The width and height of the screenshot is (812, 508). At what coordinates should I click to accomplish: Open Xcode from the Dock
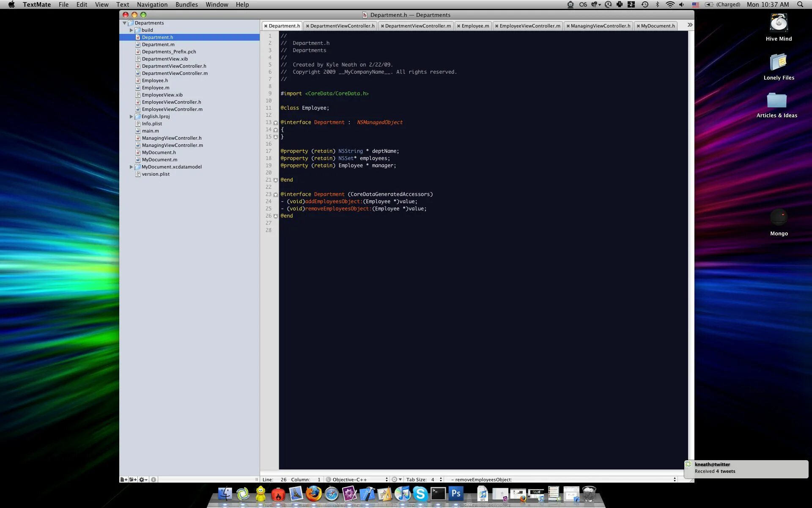pyautogui.click(x=367, y=494)
